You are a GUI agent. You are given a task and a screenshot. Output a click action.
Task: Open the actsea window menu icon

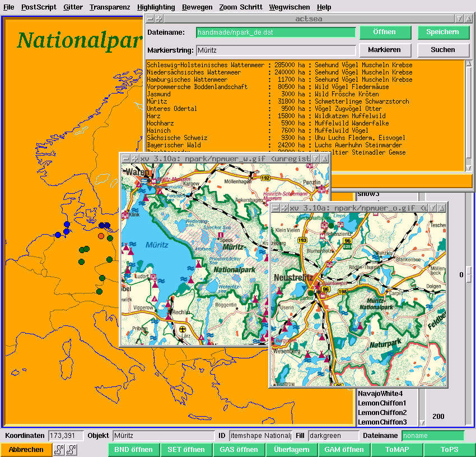[150, 19]
